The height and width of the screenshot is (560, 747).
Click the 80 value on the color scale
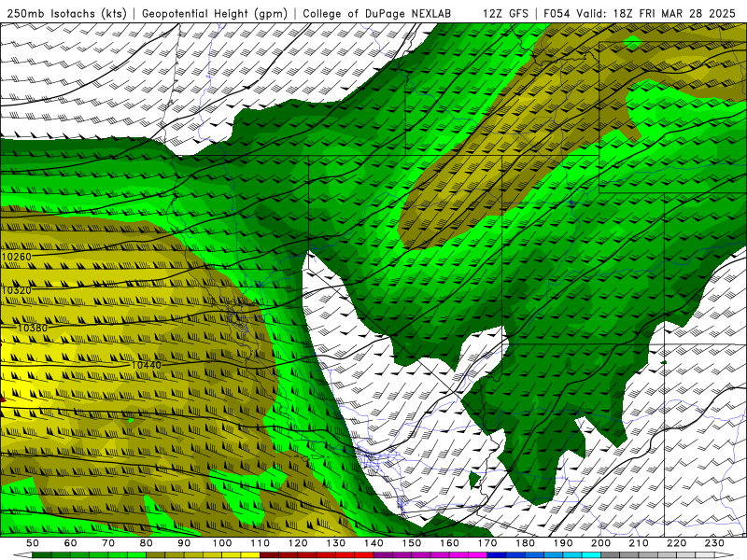pyautogui.click(x=147, y=543)
